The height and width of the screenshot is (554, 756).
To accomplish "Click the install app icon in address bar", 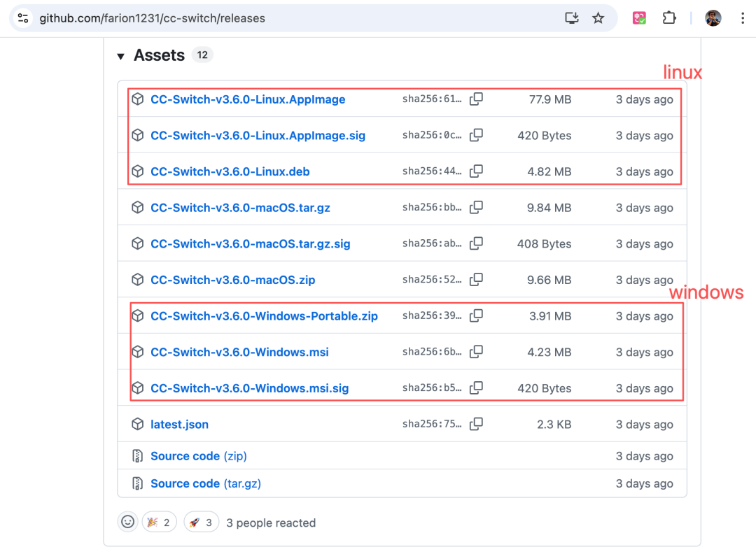I will tap(571, 18).
